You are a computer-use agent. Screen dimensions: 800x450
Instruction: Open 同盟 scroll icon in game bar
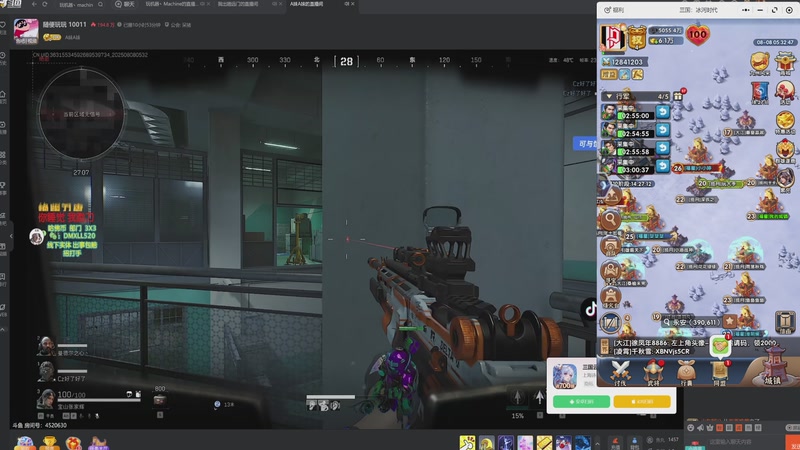tap(719, 371)
